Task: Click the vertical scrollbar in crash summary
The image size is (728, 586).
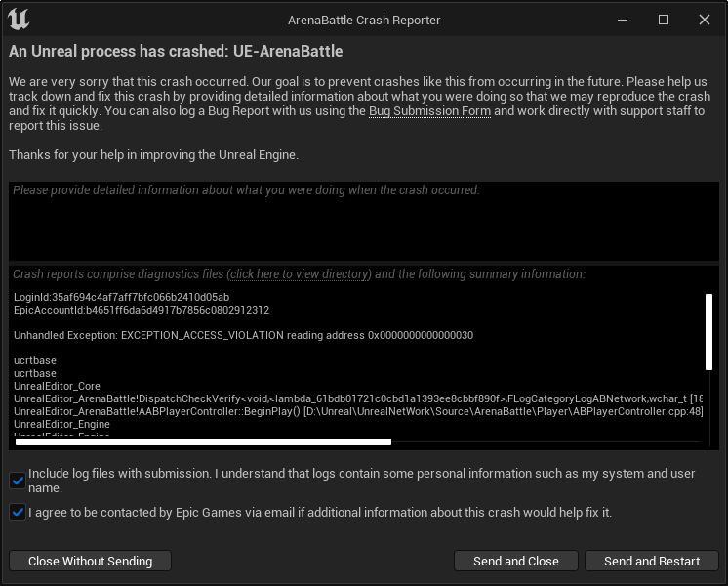Action: pos(709,332)
